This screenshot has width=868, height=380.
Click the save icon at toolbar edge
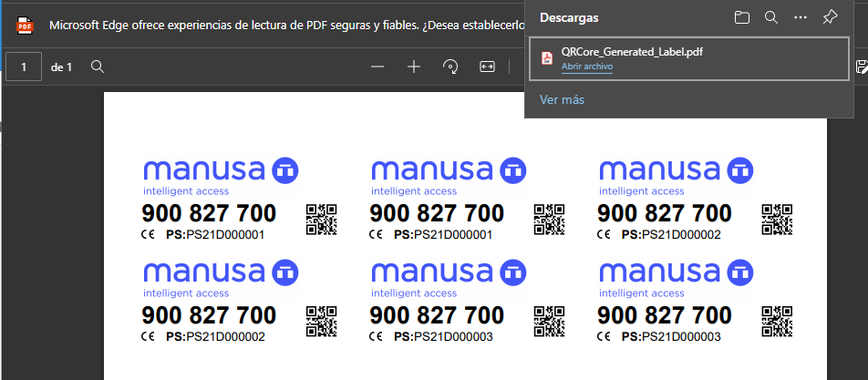coord(862,67)
